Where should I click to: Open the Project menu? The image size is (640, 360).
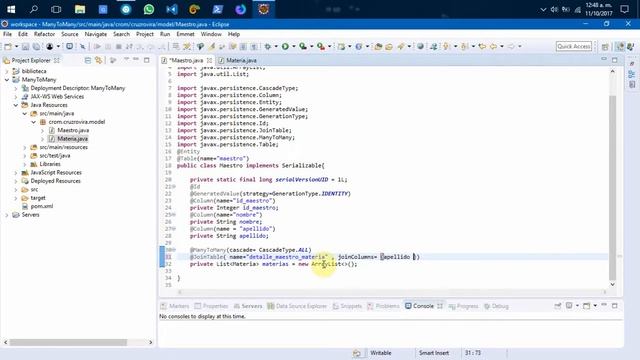(x=145, y=34)
